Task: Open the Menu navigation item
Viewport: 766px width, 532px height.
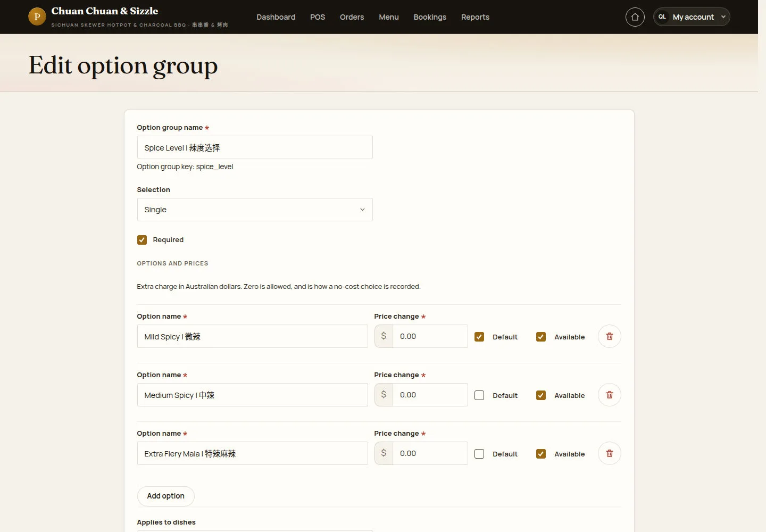Action: [389, 17]
